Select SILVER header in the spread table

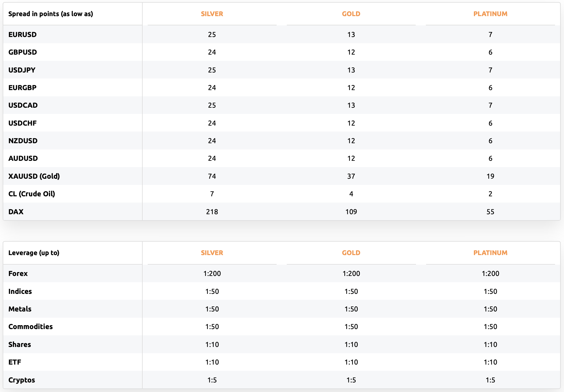tap(212, 14)
